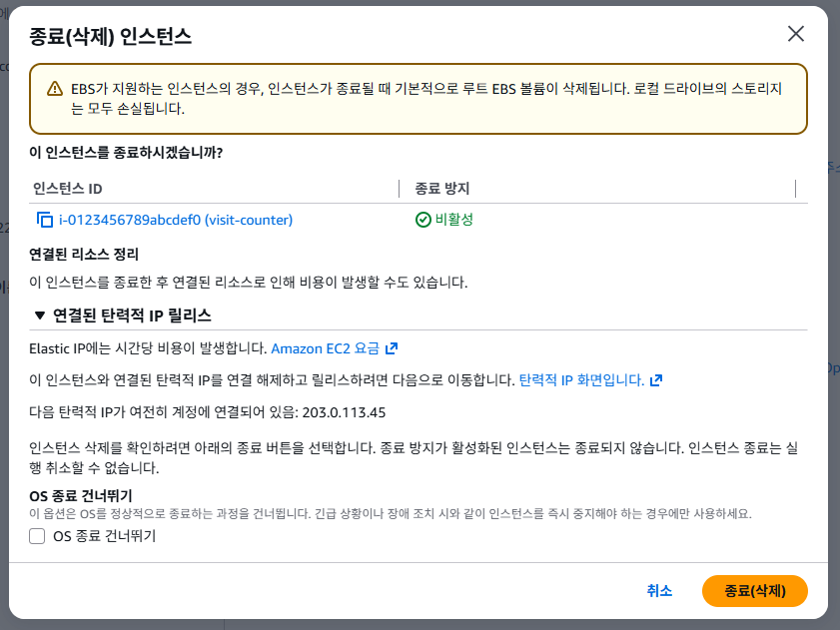Collapse the 연결된 탄력적 IP 릴리스 section

(x=40, y=315)
